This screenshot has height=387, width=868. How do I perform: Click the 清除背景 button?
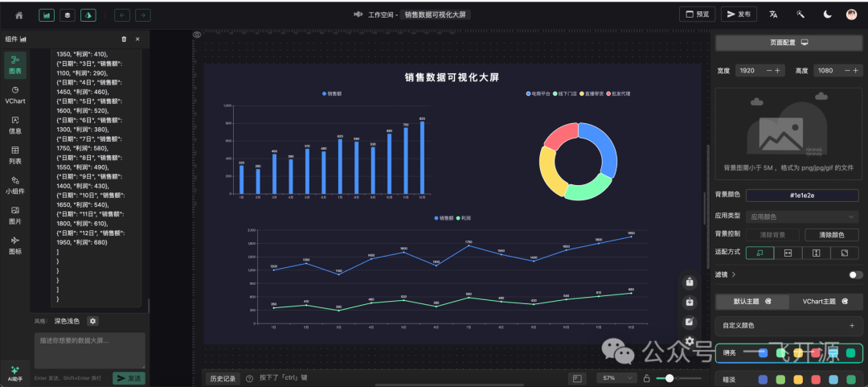(773, 234)
